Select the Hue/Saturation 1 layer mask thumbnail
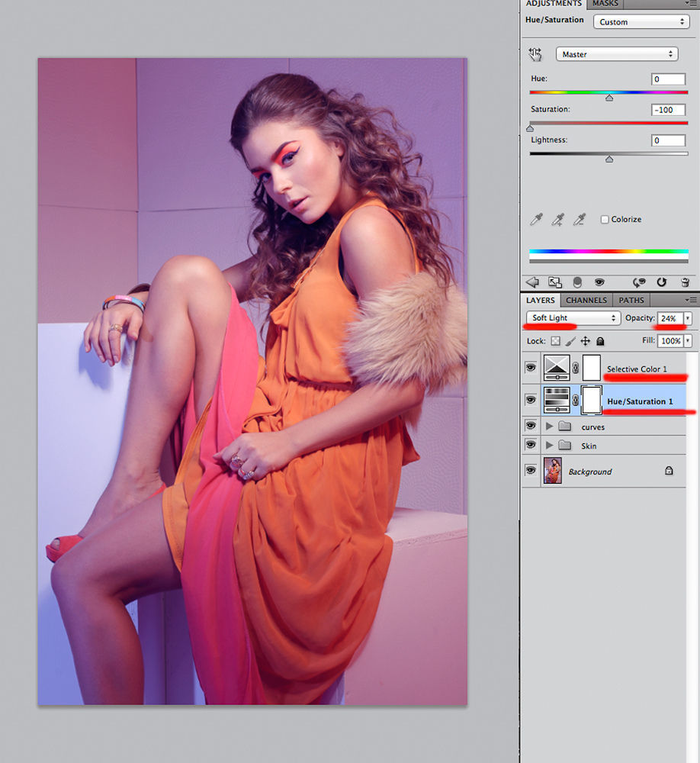 [x=592, y=401]
